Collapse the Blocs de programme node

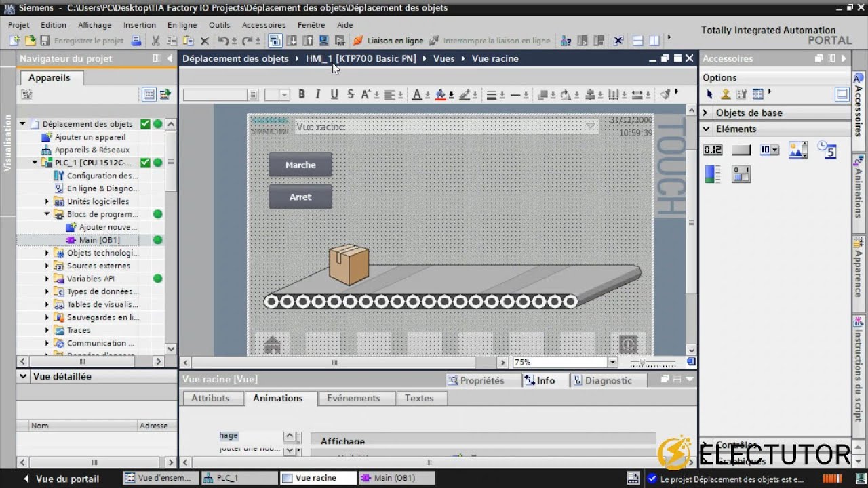47,214
